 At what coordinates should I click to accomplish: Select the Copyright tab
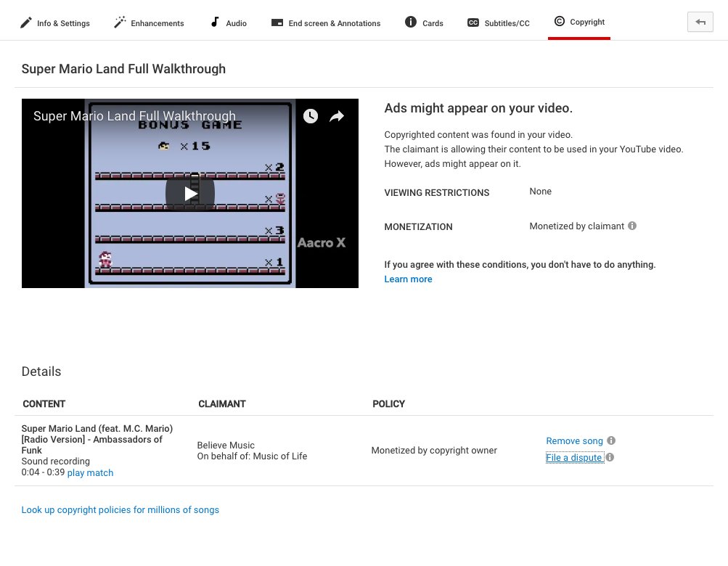point(579,22)
